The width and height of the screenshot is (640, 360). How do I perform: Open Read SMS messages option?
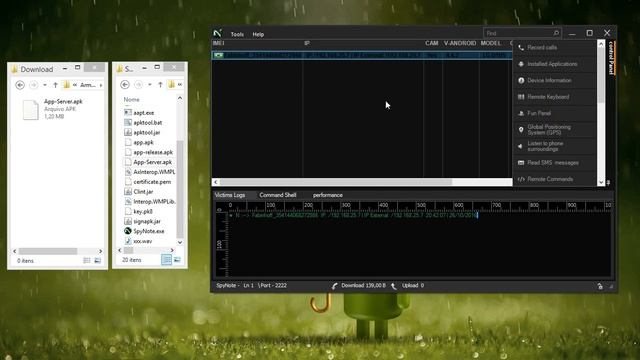[553, 162]
